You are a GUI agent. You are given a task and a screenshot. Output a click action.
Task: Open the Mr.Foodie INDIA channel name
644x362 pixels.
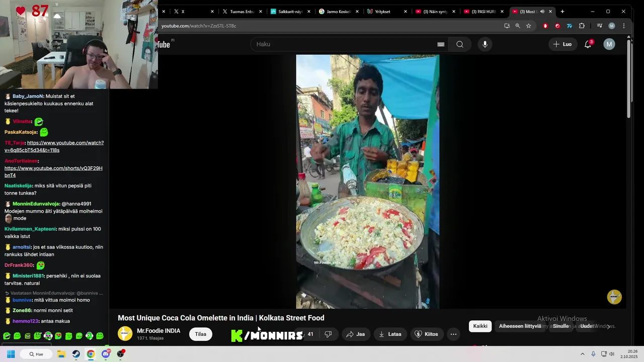(158, 331)
